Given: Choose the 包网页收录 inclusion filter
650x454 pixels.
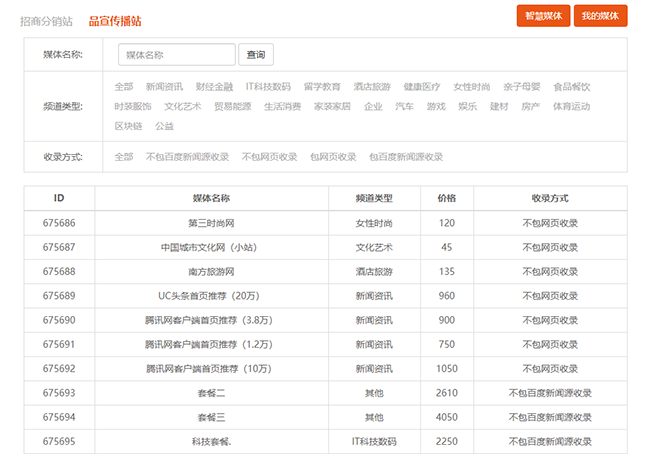Looking at the screenshot, I should 333,157.
